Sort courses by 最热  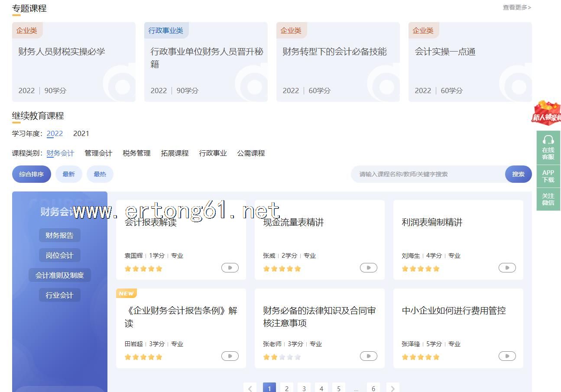pyautogui.click(x=100, y=174)
